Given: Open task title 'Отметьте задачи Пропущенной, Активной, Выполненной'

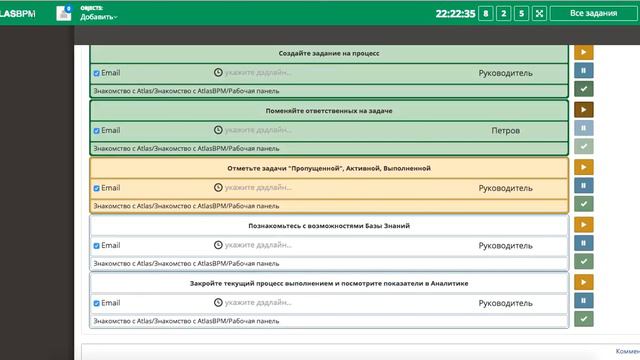Looking at the screenshot, I should (329, 169).
